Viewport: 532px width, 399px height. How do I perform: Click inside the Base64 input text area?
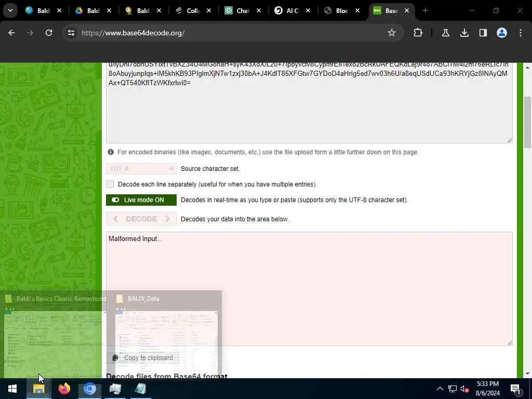(309, 102)
